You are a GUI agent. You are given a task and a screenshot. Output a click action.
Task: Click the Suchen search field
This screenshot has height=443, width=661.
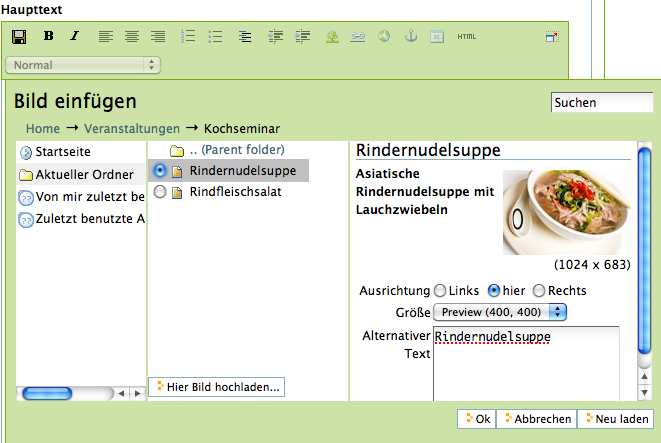[x=602, y=102]
